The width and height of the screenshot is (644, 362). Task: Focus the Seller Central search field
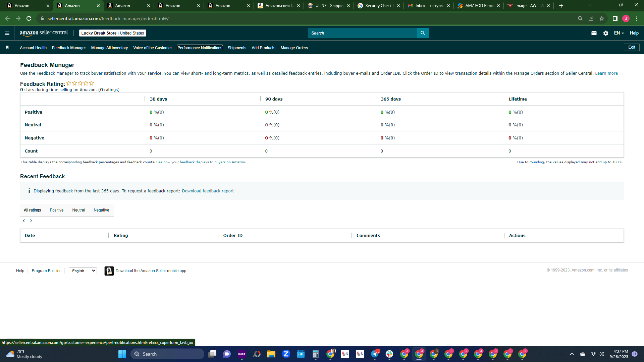(363, 33)
